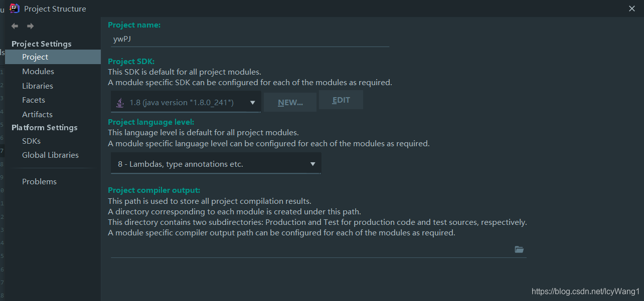Select Project in settings list

(x=53, y=57)
